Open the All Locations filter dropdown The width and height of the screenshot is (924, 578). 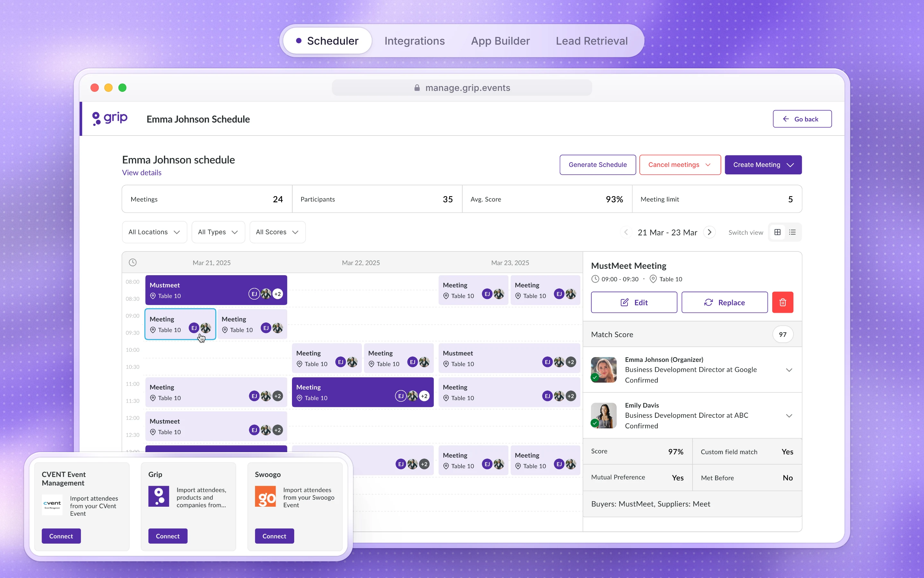(x=154, y=232)
